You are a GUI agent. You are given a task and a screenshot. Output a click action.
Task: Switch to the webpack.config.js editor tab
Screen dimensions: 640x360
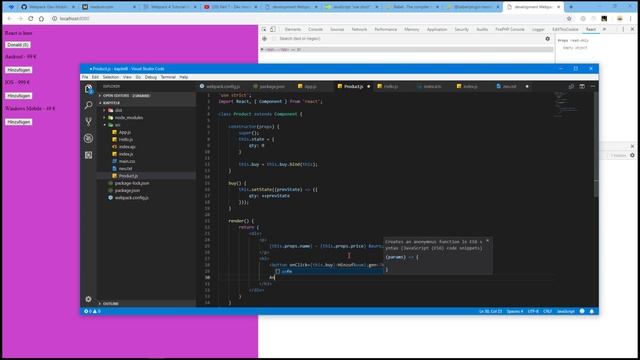222,87
